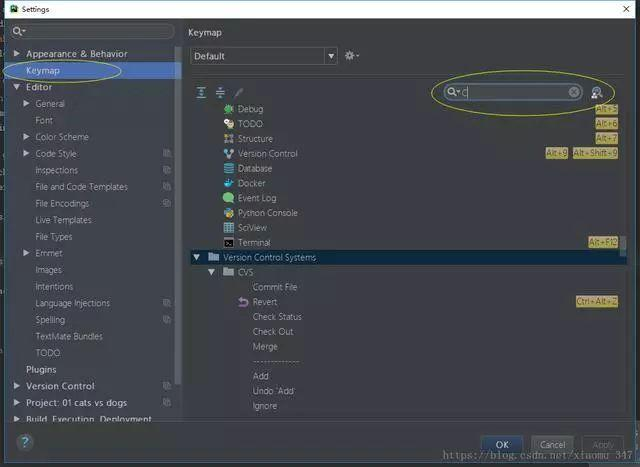Collapse Version Control Systems group
This screenshot has height=467, width=640.
coord(197,257)
